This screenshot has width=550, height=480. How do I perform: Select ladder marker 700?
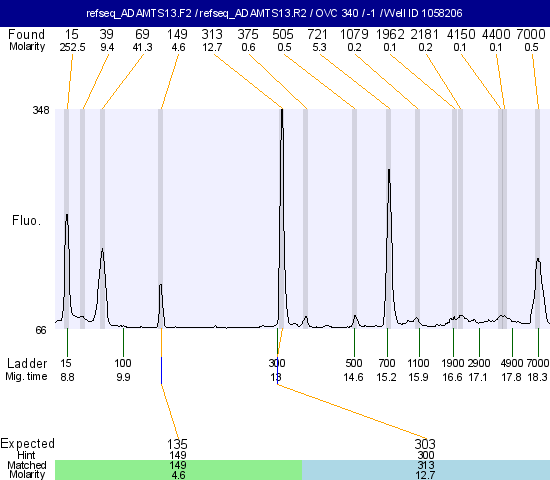(x=387, y=363)
